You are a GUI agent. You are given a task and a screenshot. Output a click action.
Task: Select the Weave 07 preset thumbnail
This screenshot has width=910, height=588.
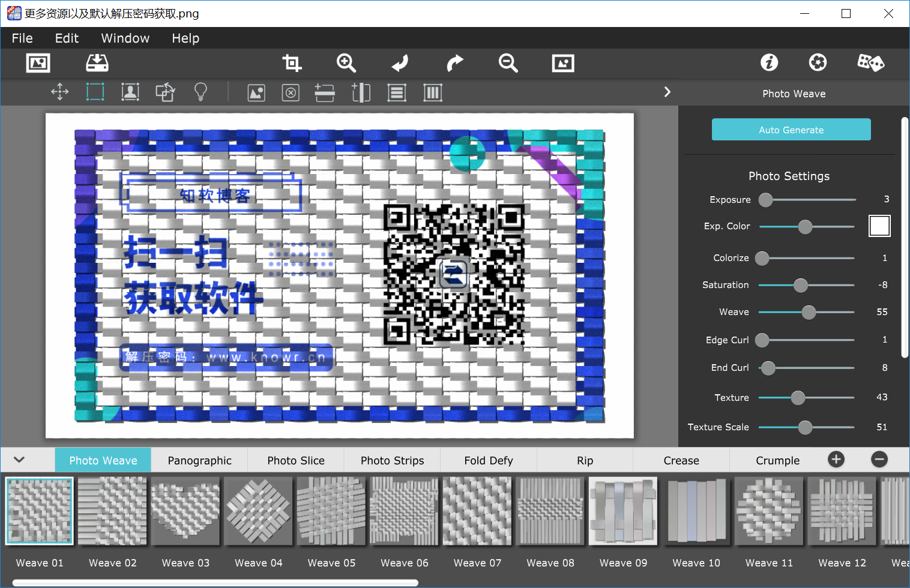point(477,511)
